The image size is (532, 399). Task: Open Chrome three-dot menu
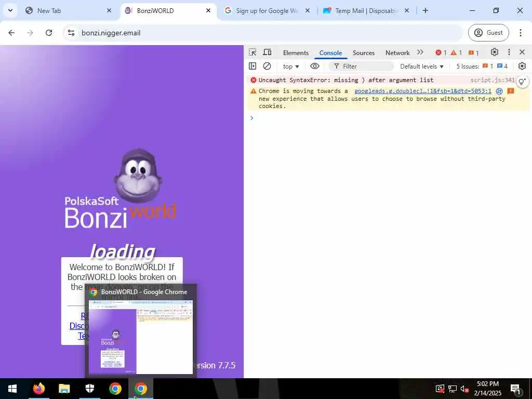(x=521, y=33)
